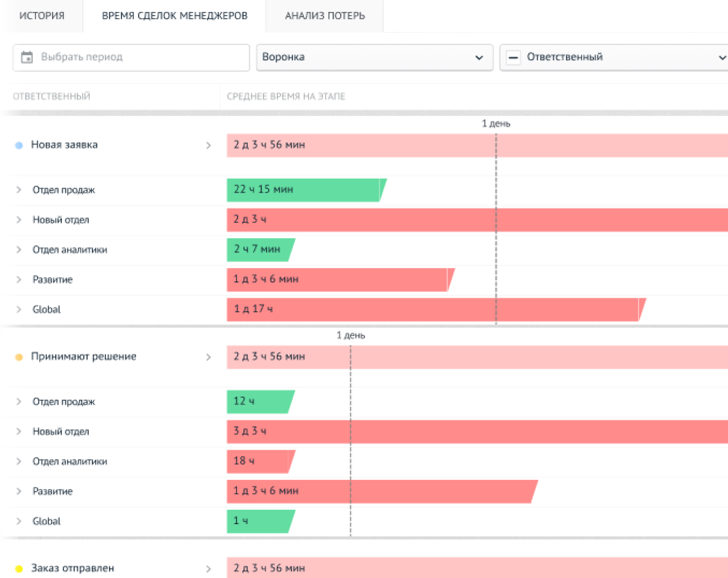Expand Global under Принимают решение
The image size is (728, 578).
pos(19,521)
